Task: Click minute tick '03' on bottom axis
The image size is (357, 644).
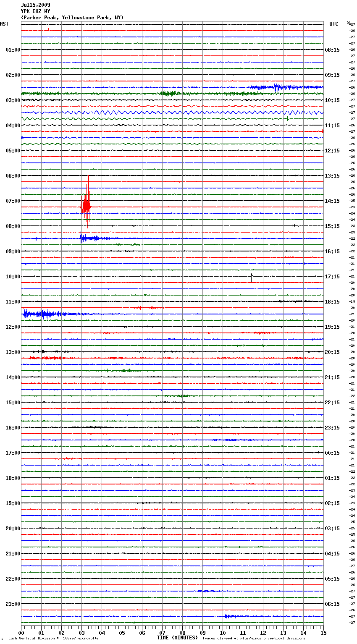Action: 81,633
